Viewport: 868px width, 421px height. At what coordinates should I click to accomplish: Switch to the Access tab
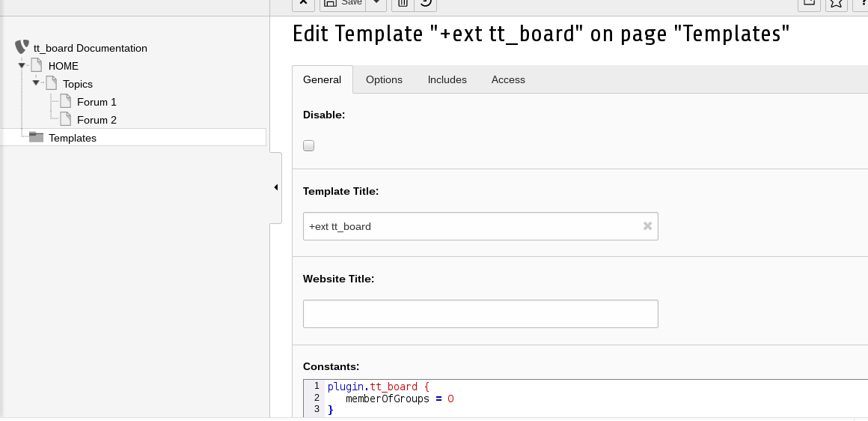508,79
